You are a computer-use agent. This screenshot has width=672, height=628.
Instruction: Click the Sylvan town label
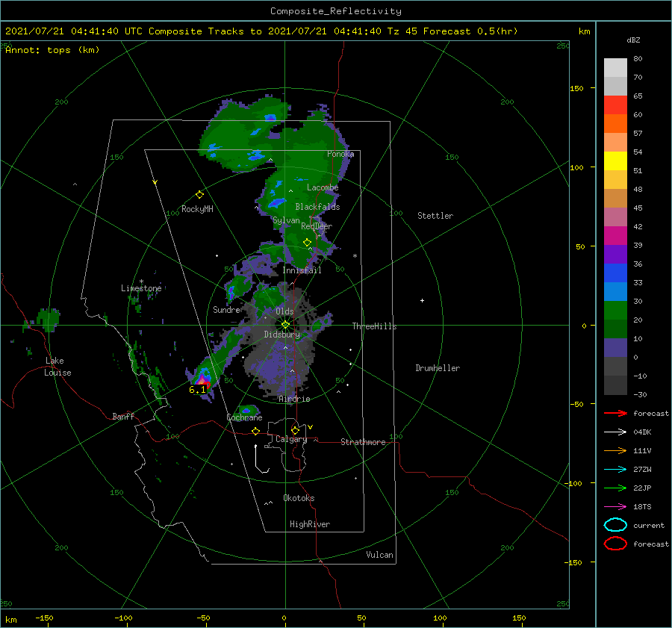pos(286,220)
